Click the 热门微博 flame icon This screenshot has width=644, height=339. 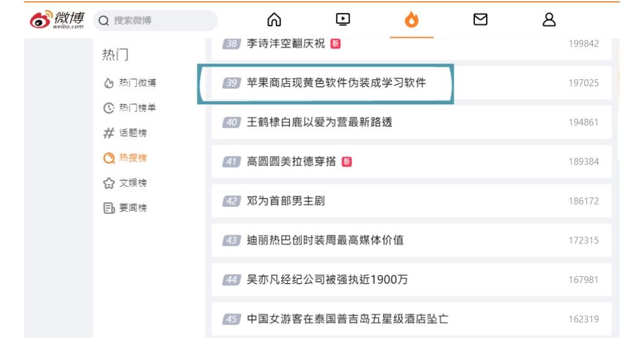point(109,83)
